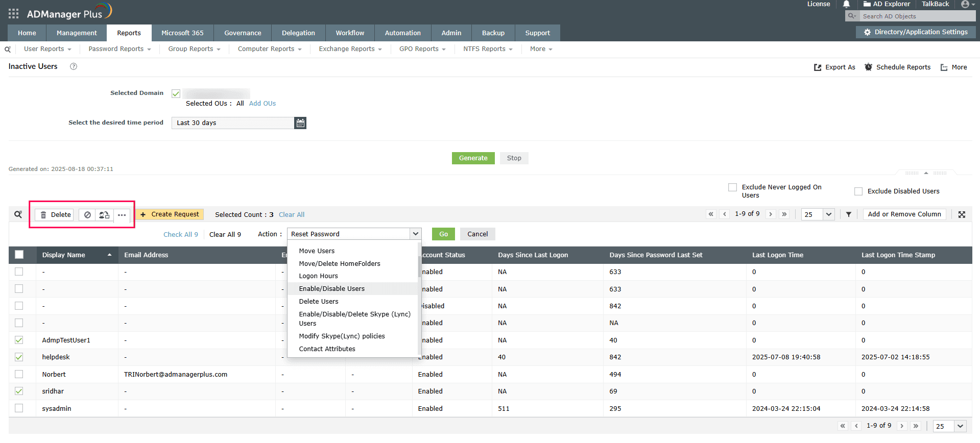The width and height of the screenshot is (980, 443).
Task: Expand Computer Reports dropdown
Action: (270, 49)
